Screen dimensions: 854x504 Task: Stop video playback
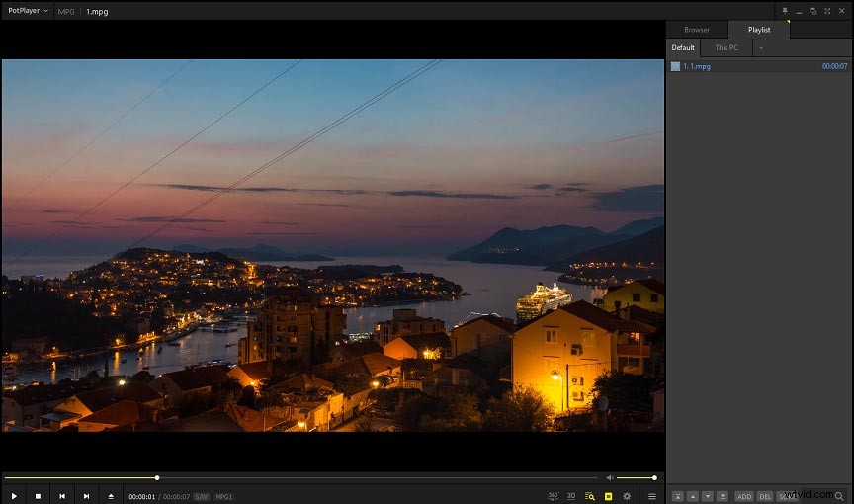[38, 496]
